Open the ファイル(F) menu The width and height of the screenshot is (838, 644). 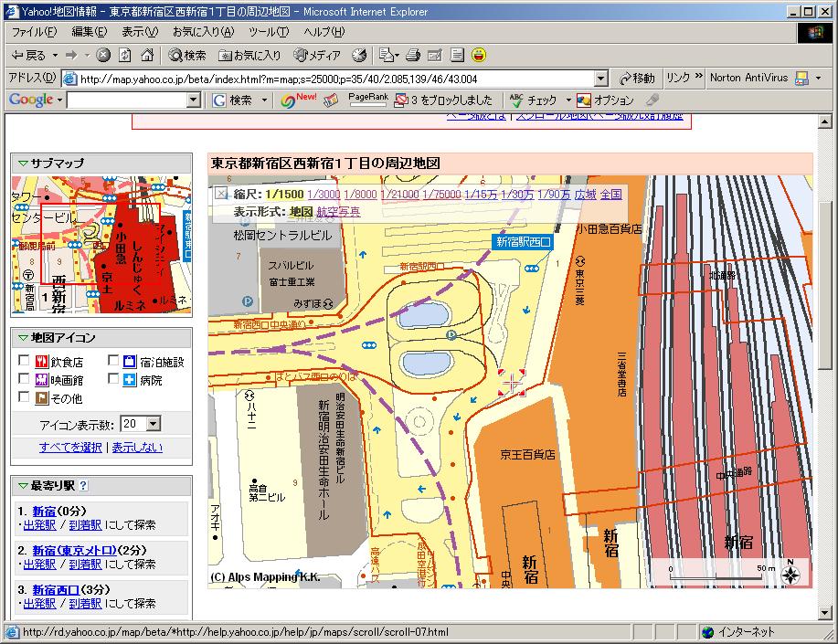coord(34,32)
